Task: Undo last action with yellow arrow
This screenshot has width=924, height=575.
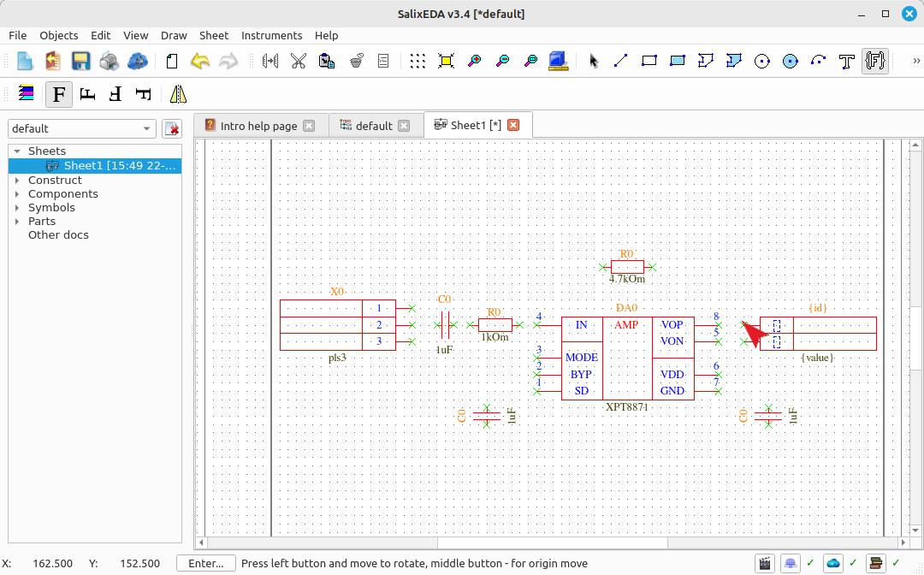Action: pyautogui.click(x=200, y=62)
